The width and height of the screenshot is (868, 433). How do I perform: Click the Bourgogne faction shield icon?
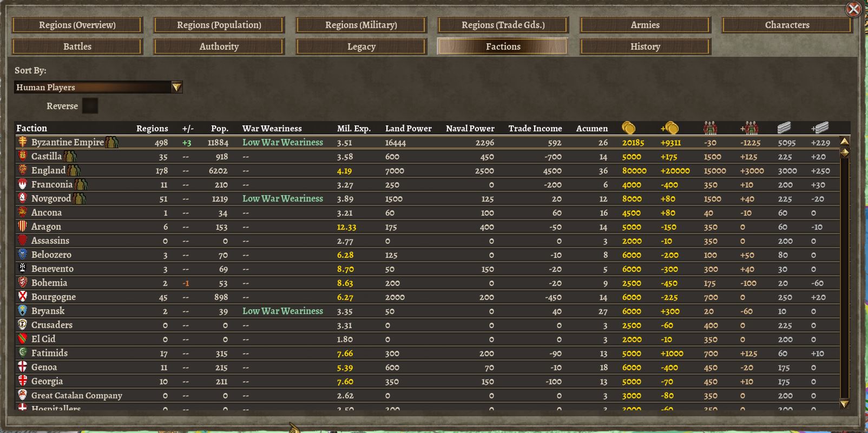(23, 297)
